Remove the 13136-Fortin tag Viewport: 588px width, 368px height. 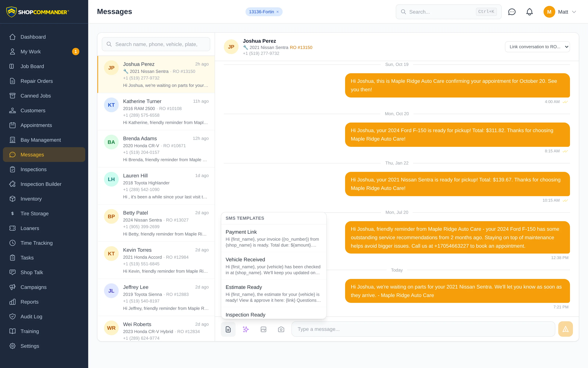click(x=277, y=12)
